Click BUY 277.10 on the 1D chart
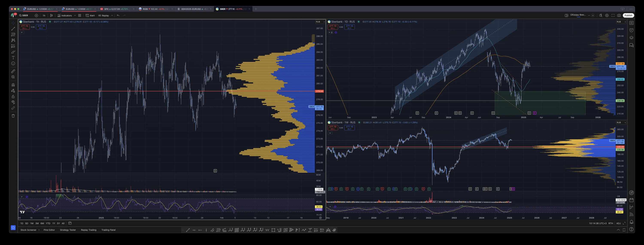 (x=349, y=27)
